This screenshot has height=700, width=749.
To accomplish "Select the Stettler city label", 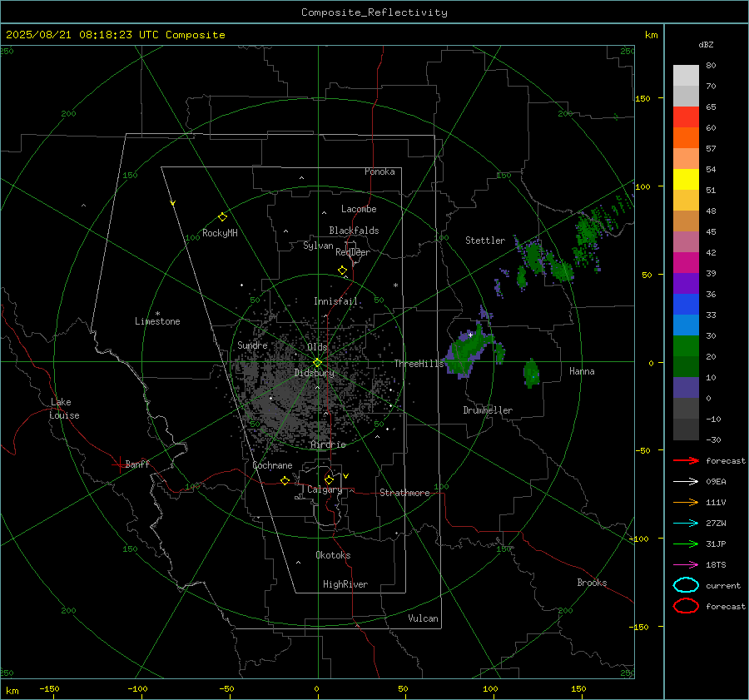I will coord(485,241).
